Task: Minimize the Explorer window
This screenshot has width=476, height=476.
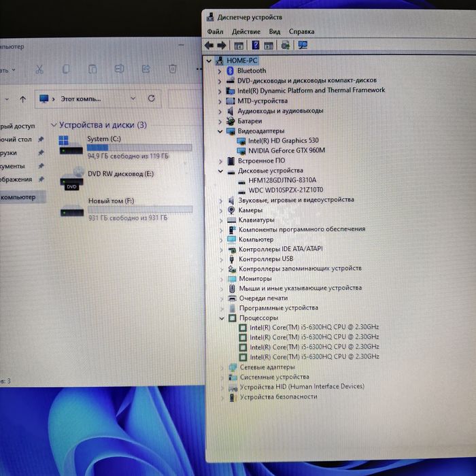Action: (x=182, y=46)
